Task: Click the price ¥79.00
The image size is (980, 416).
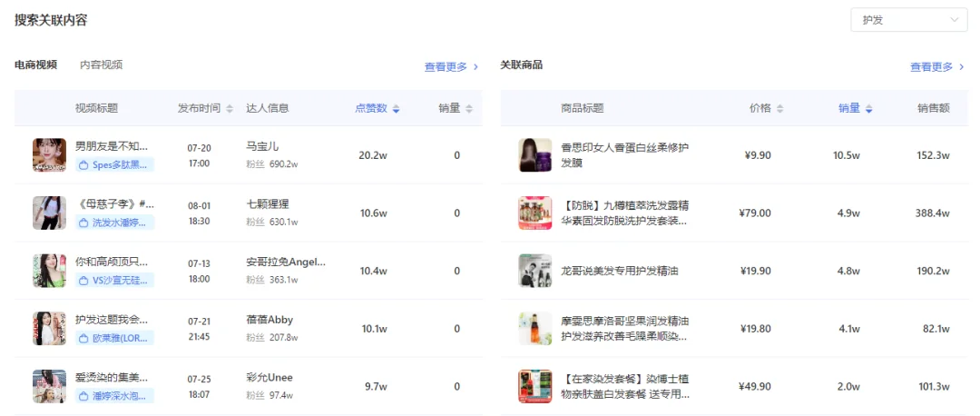Action: tap(754, 213)
